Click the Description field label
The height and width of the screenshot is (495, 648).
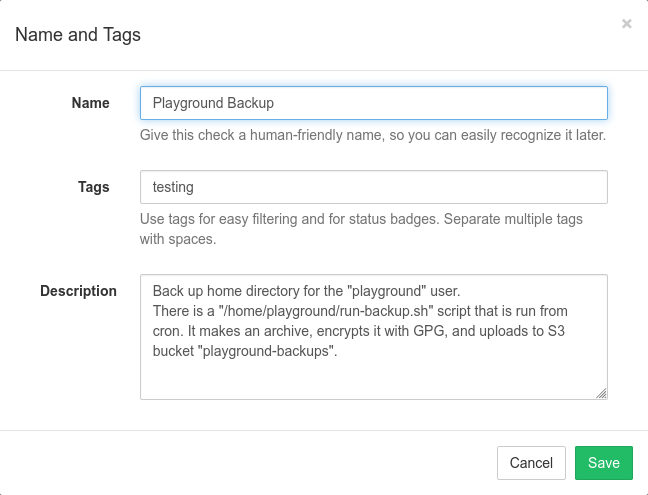[78, 291]
